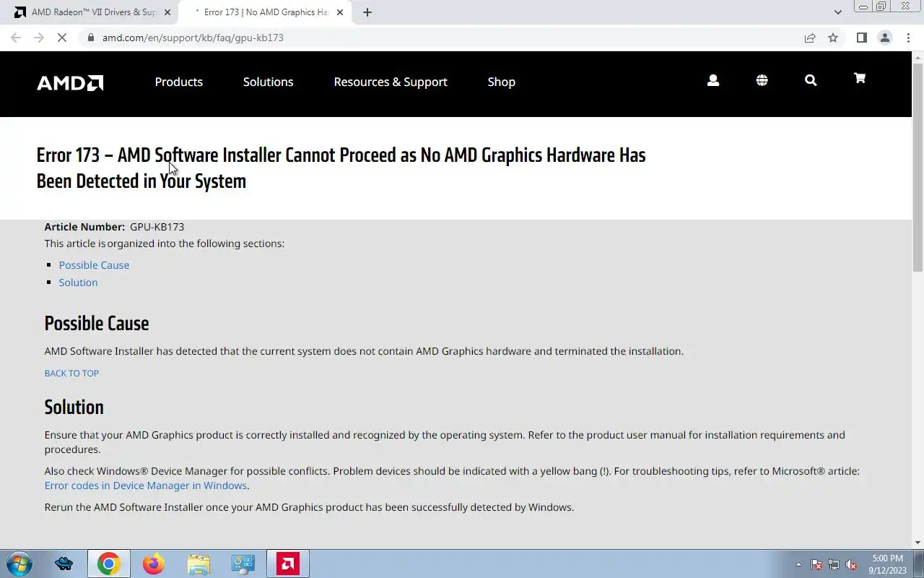Click the scrollbar up arrow

point(918,57)
